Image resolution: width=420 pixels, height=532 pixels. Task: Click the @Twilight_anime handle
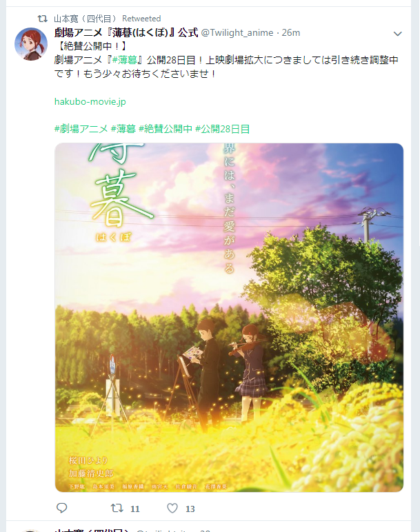click(237, 32)
